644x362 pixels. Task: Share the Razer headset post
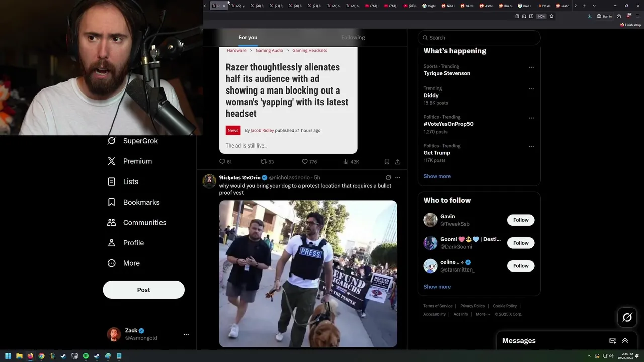(x=398, y=162)
